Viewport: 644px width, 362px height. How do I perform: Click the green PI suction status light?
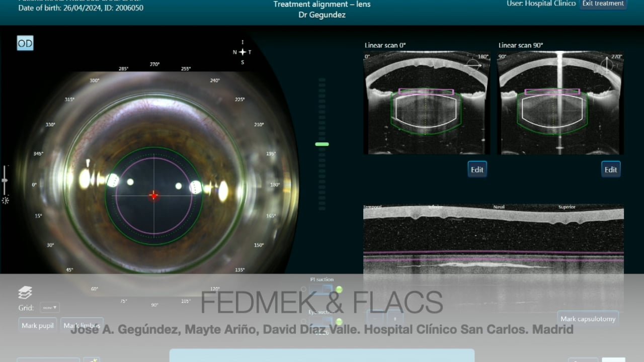coord(339,289)
